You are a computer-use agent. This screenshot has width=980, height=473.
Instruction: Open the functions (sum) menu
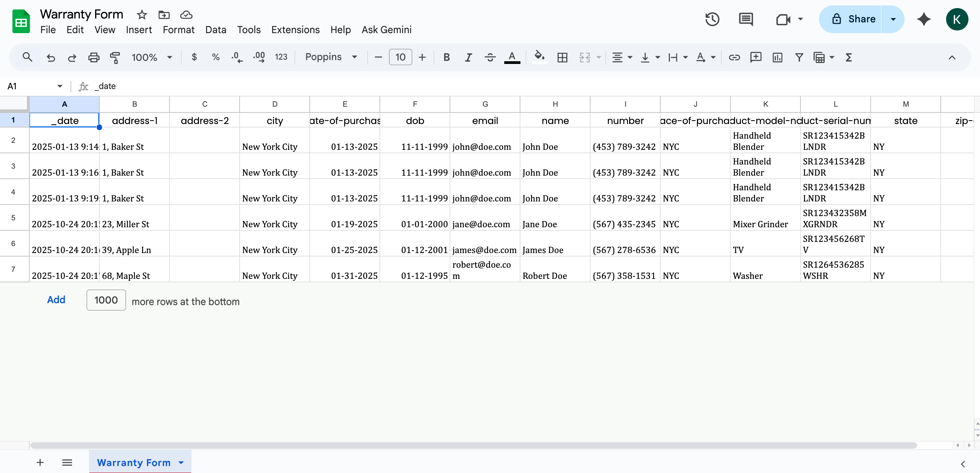(849, 57)
